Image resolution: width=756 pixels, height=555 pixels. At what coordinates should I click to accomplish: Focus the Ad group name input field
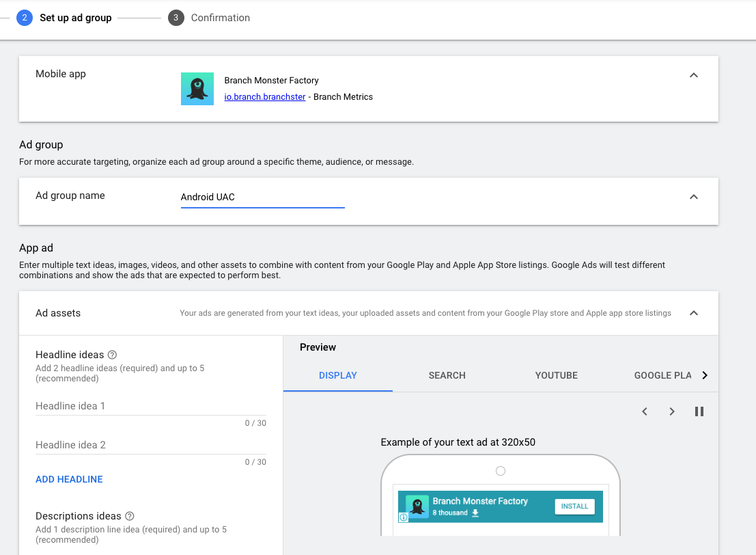pyautogui.click(x=263, y=198)
